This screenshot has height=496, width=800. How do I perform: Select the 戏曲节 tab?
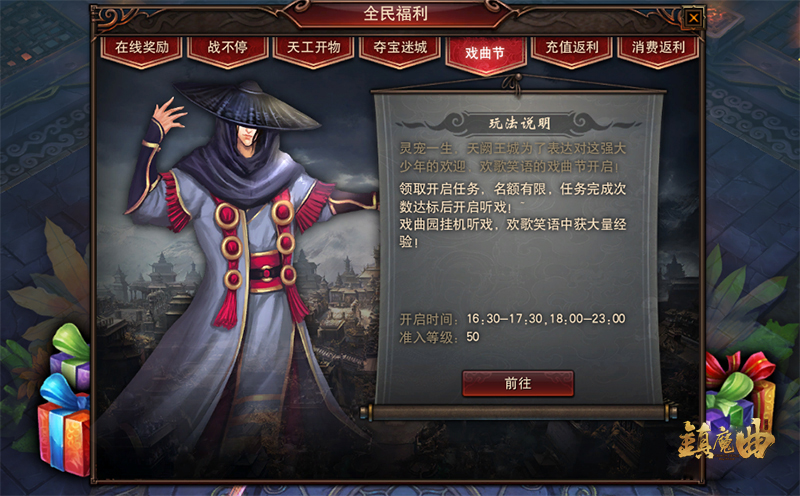tap(485, 54)
